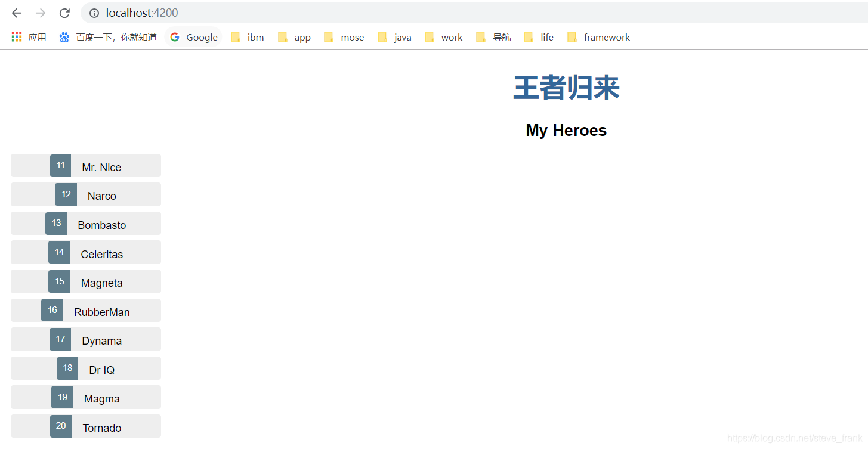868x449 pixels.
Task: Open the work bookmark folder
Action: (x=444, y=37)
